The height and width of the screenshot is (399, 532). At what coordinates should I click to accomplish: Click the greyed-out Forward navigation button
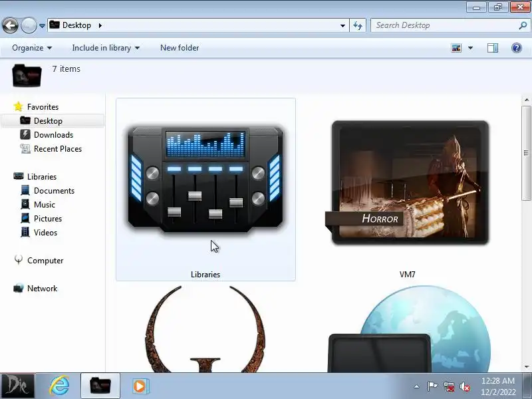(x=29, y=25)
